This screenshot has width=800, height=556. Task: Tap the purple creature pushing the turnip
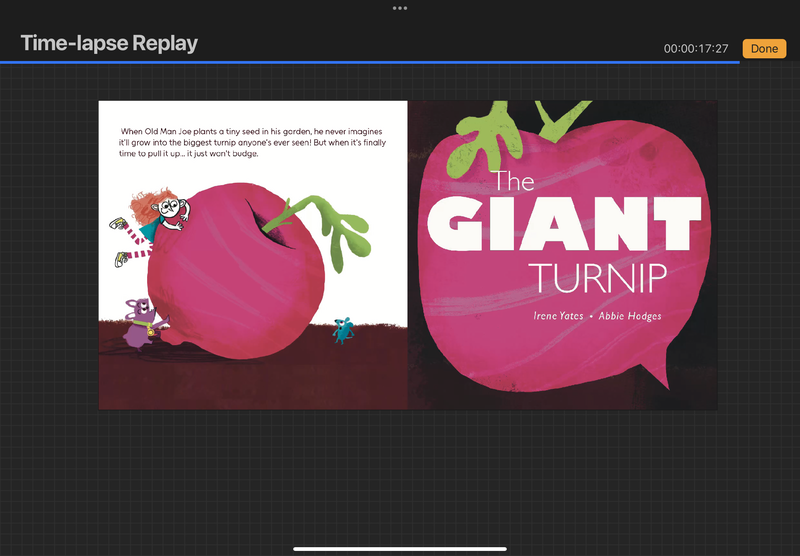pos(140,322)
